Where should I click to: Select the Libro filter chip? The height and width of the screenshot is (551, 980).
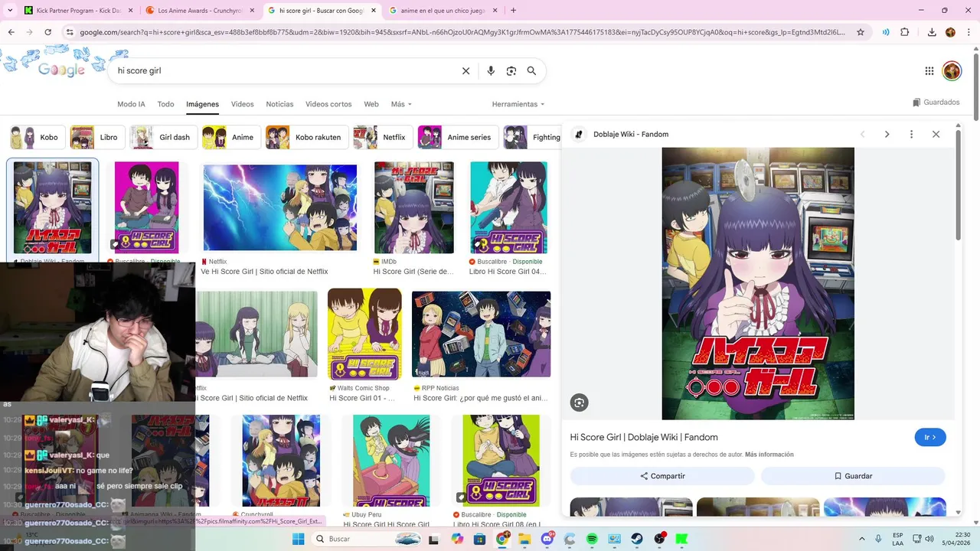[96, 137]
